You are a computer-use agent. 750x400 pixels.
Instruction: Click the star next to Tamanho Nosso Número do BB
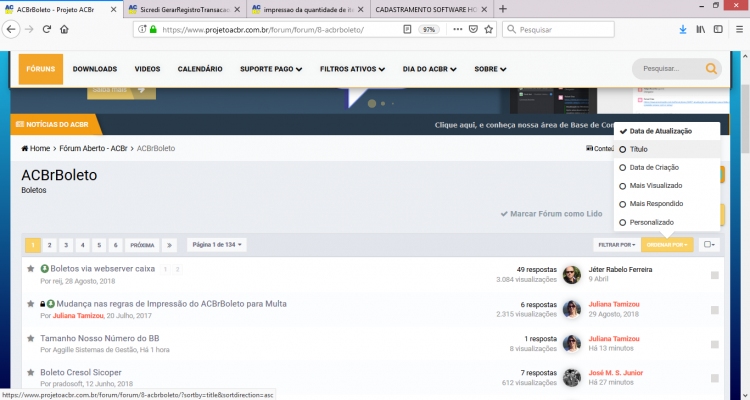point(31,338)
